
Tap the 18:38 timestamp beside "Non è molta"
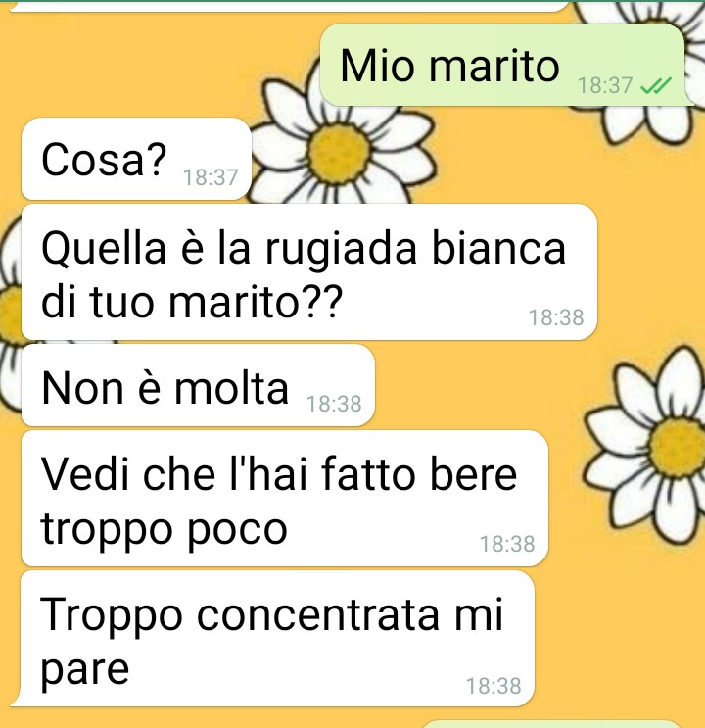click(x=334, y=404)
